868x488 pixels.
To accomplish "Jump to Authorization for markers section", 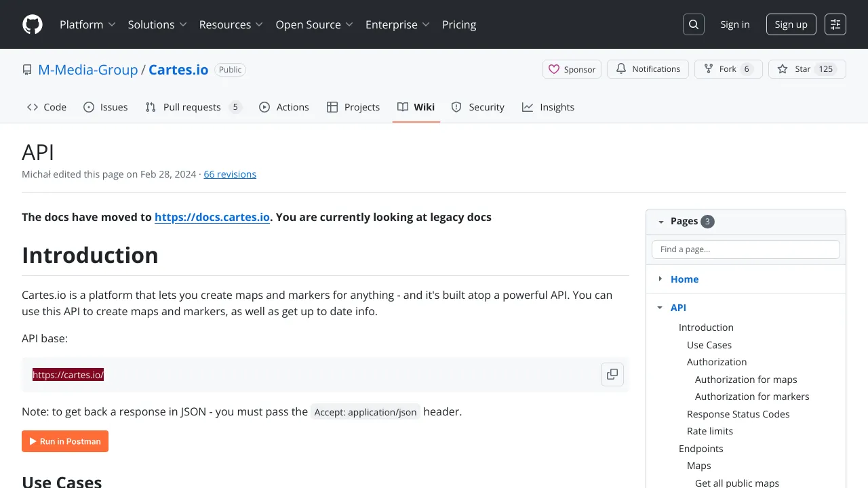I will click(x=752, y=396).
